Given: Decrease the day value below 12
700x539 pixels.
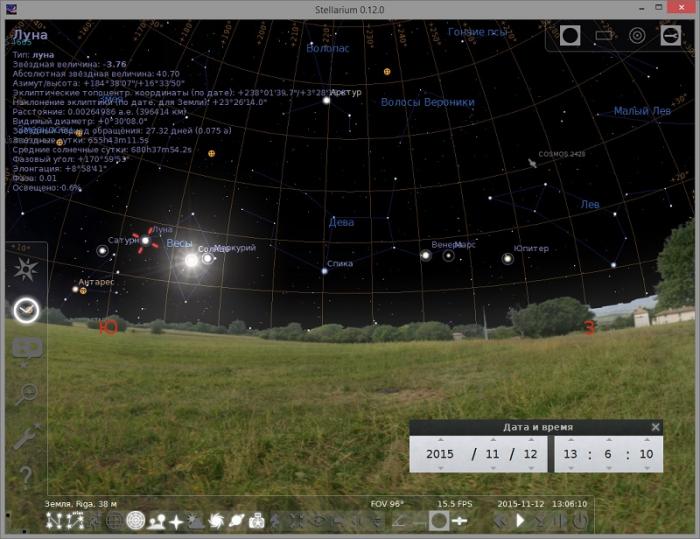Looking at the screenshot, I should 531,468.
